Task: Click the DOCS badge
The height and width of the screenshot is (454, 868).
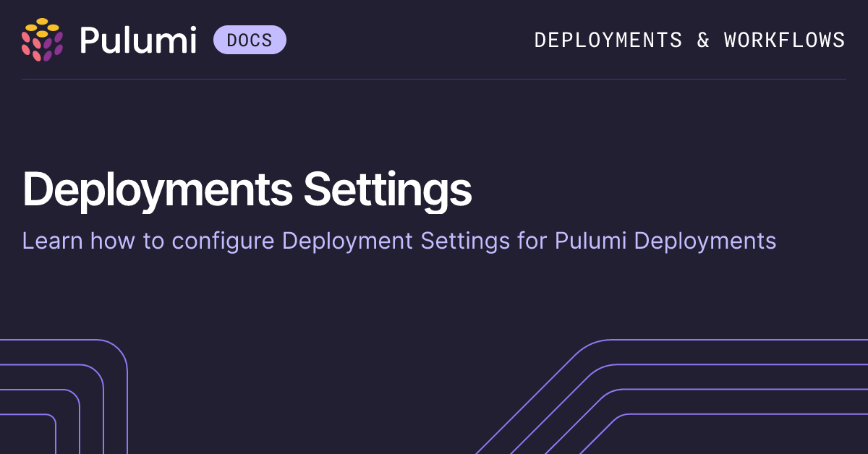Action: (x=250, y=40)
